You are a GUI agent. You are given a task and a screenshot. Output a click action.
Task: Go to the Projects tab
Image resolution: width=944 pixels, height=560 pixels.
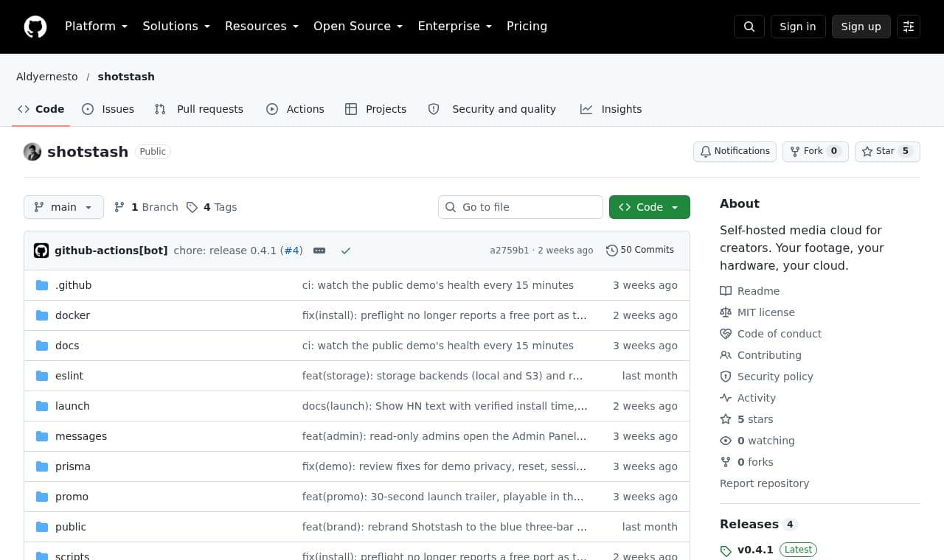375,109
